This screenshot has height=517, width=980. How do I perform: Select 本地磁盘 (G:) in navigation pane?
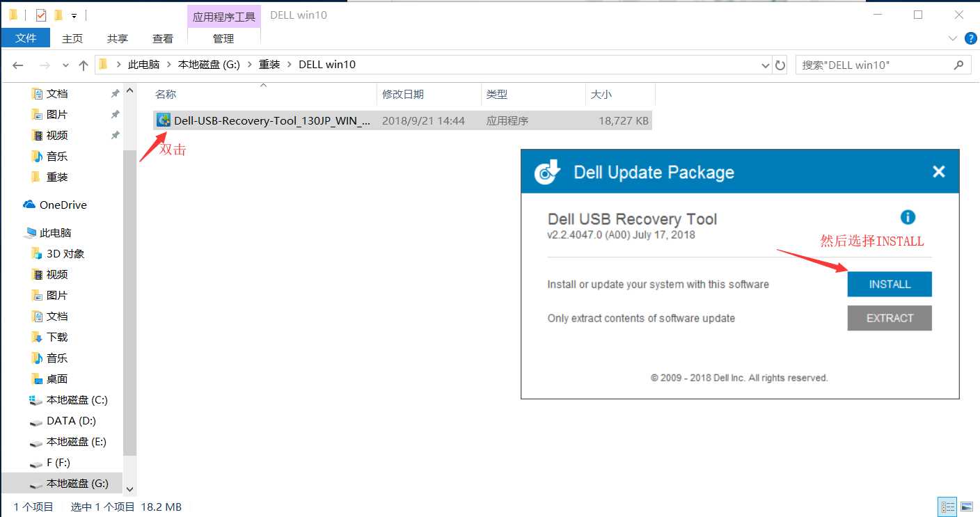[77, 483]
